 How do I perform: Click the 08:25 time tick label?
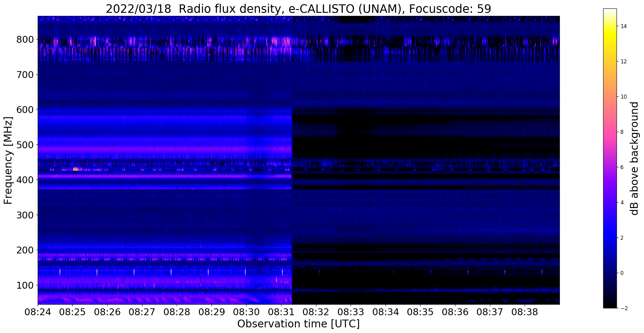click(x=73, y=312)
